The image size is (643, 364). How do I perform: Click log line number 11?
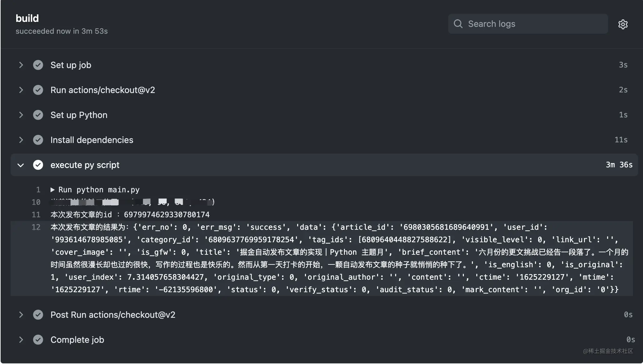36,215
